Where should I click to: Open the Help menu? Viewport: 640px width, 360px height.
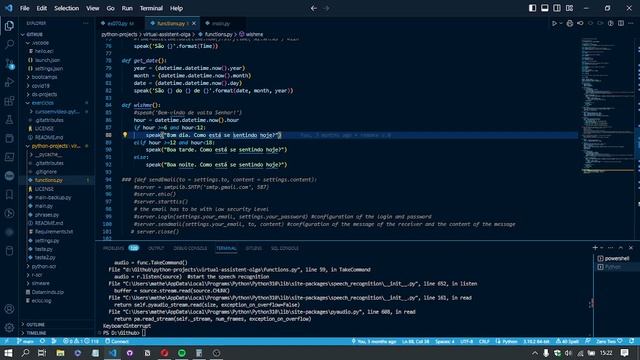pyautogui.click(x=176, y=8)
